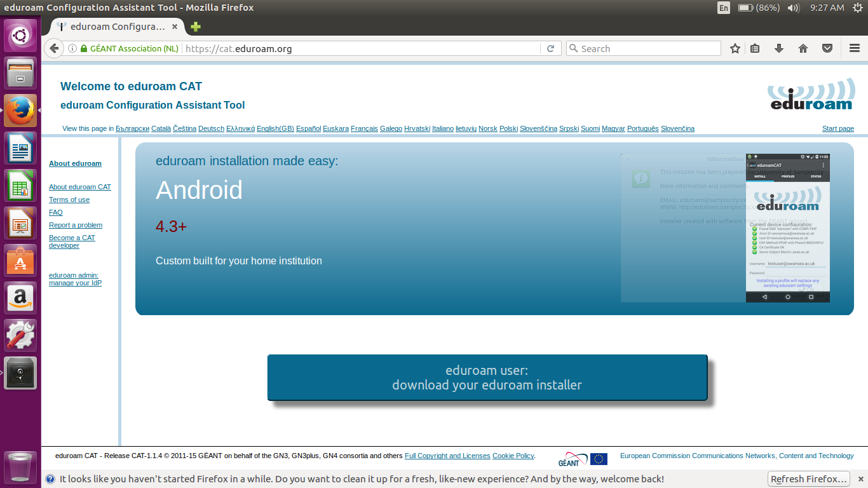This screenshot has height=488, width=868.
Task: Switch page language to Deutsch
Action: [x=211, y=128]
